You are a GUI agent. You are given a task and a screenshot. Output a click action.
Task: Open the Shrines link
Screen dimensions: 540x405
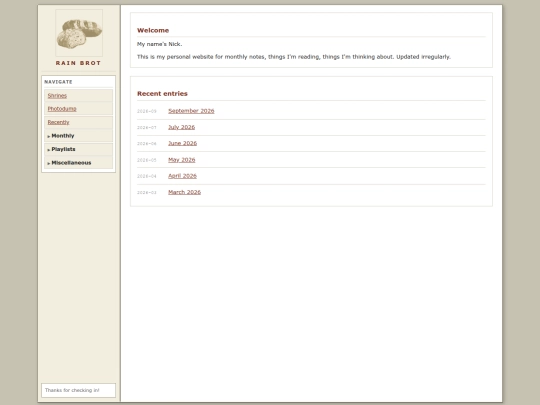click(x=57, y=95)
